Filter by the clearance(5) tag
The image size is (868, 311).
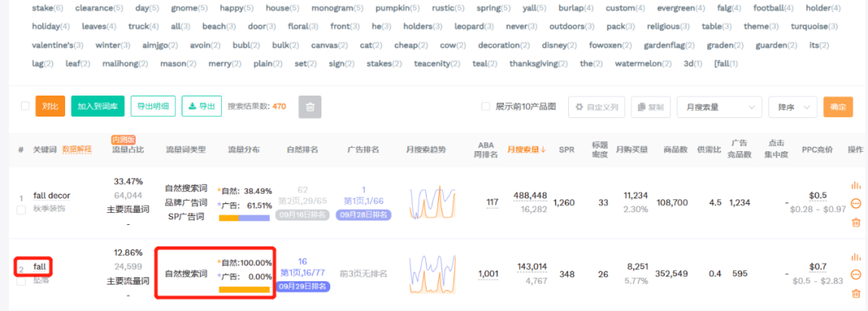tap(100, 8)
